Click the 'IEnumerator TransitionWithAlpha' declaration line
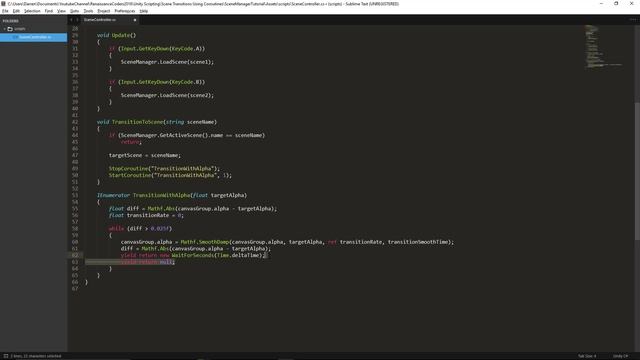The height and width of the screenshot is (360, 640). click(x=172, y=195)
